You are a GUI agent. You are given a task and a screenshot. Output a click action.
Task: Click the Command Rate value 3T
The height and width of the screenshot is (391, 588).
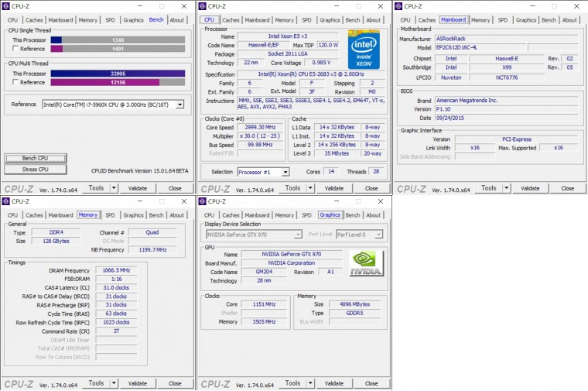tap(116, 331)
